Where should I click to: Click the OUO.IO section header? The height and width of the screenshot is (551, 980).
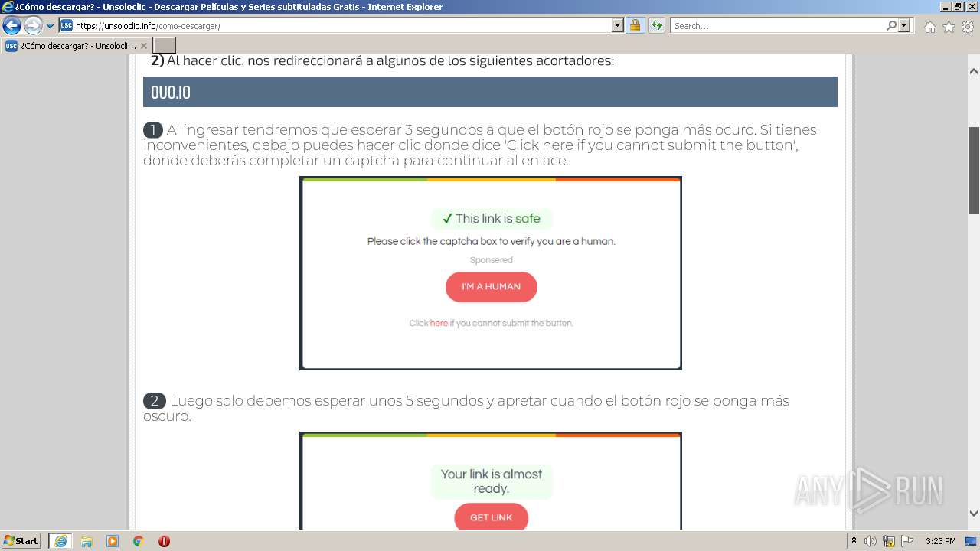click(x=490, y=92)
